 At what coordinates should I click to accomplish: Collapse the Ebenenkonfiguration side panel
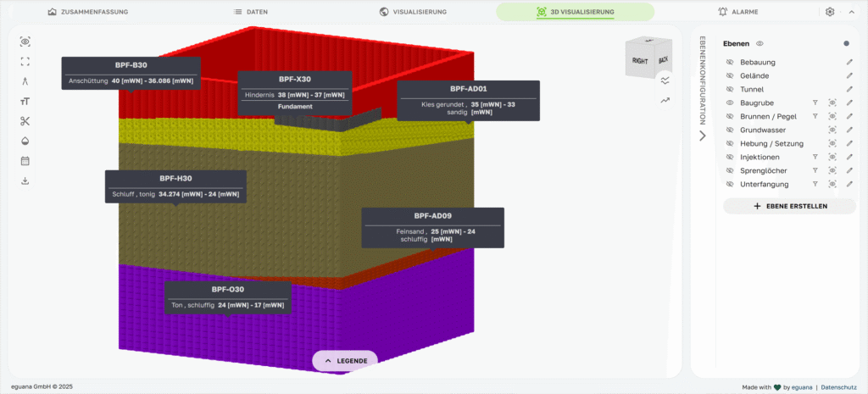[702, 136]
